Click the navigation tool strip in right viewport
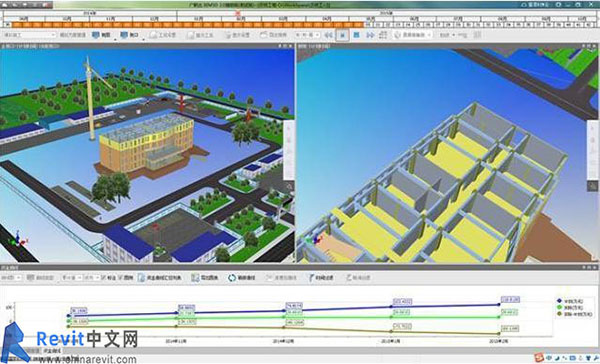600x364 pixels. coord(593,150)
